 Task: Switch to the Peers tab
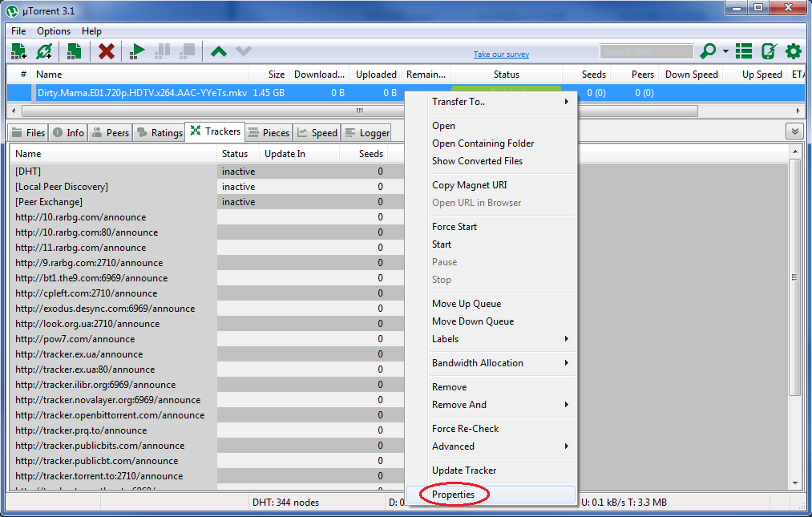pos(111,132)
